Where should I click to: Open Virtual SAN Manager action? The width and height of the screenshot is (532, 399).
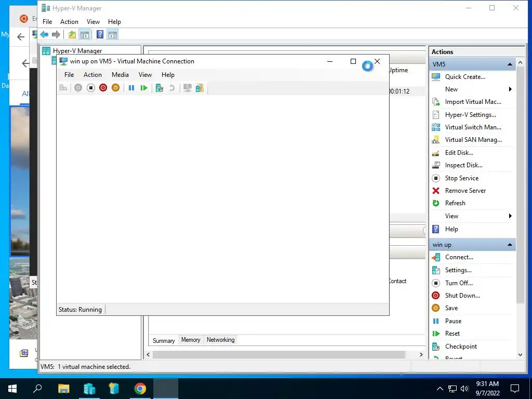[473, 140]
